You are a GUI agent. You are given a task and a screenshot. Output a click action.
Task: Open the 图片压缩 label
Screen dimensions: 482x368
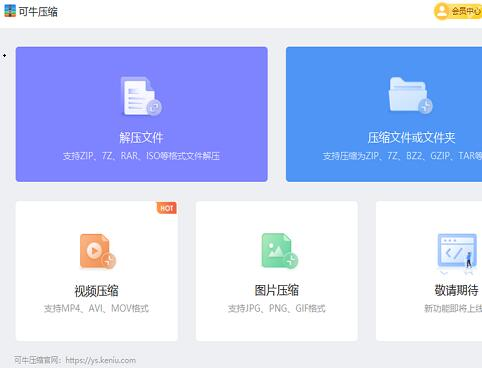pos(277,290)
